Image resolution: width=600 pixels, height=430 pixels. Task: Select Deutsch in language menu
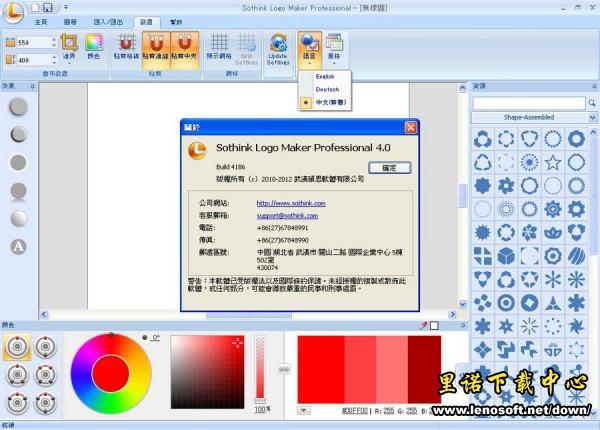(324, 89)
